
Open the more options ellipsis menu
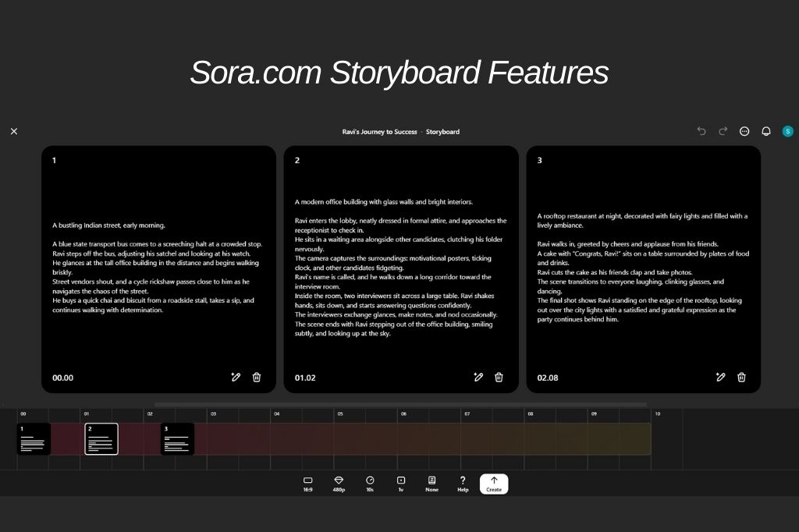[x=744, y=132]
